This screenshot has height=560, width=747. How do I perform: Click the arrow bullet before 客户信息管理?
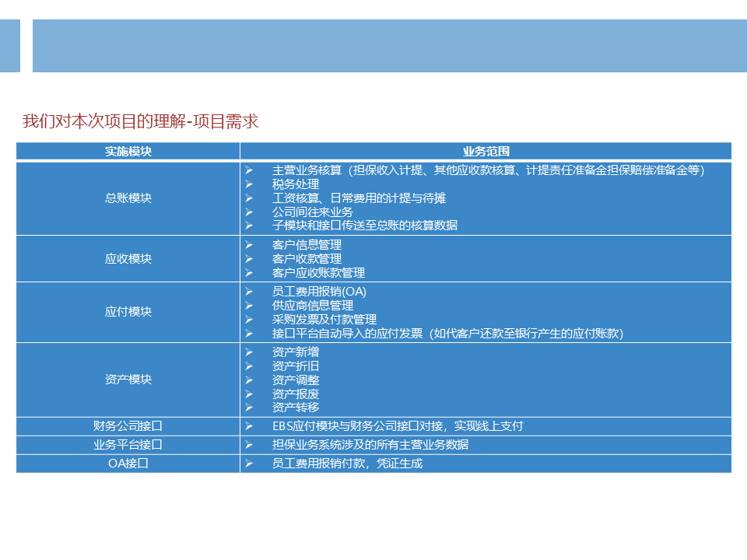point(249,245)
